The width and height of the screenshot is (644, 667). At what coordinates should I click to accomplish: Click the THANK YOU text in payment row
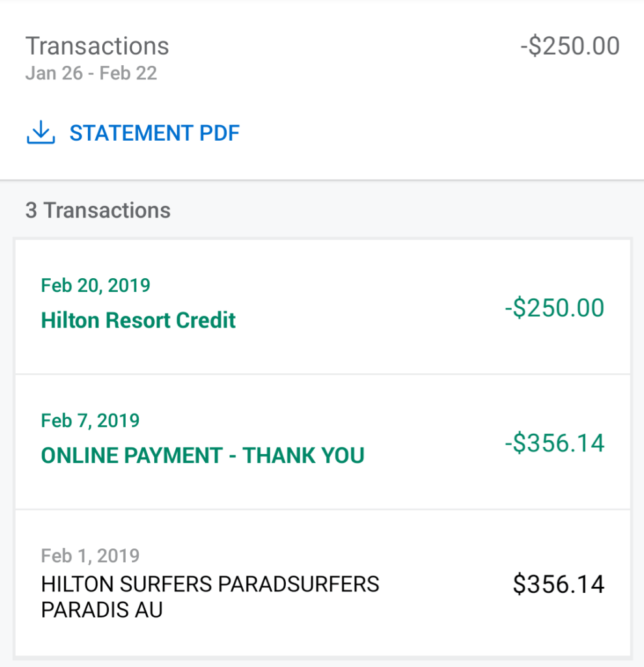[x=303, y=455]
